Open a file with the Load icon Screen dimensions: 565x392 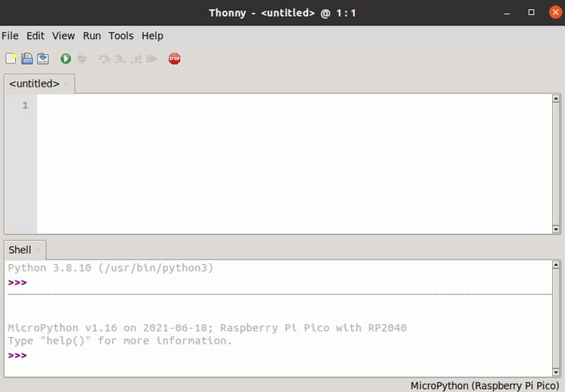27,59
